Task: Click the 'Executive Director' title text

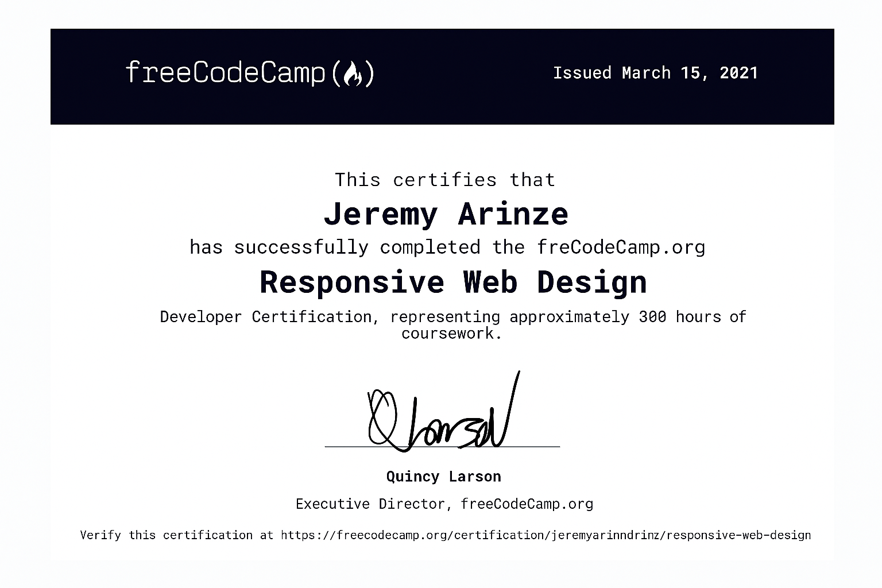Action: (x=370, y=504)
